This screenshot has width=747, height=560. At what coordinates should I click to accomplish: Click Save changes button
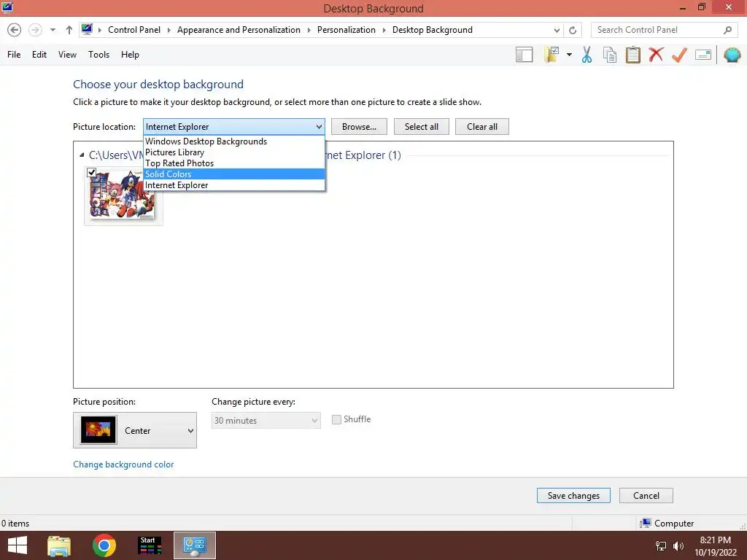click(573, 496)
